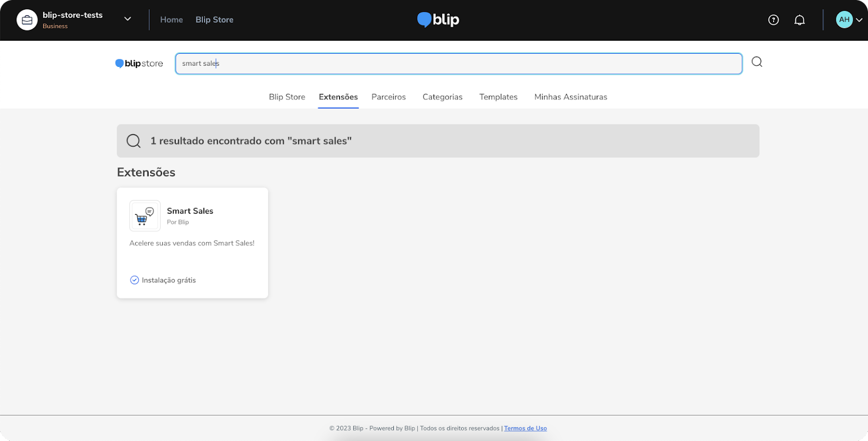Go to Minhas Assinaturas tab

pyautogui.click(x=570, y=97)
